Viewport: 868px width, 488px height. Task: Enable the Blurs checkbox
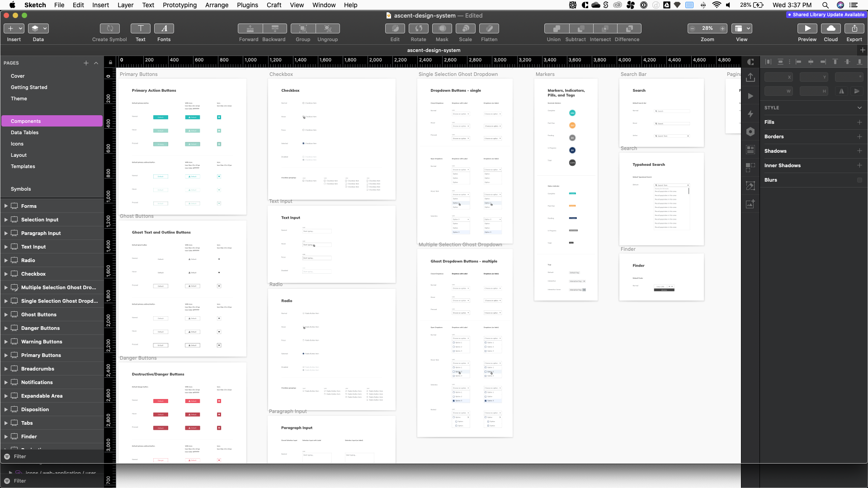tap(859, 180)
